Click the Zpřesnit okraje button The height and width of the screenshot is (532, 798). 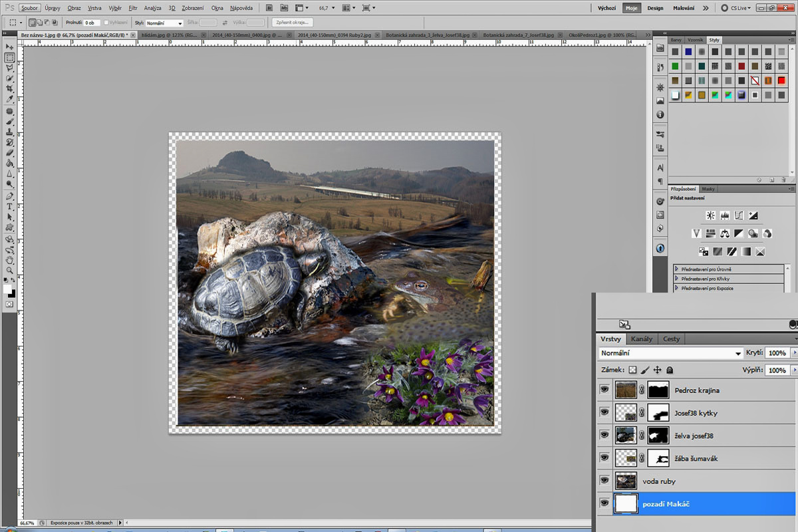[293, 23]
